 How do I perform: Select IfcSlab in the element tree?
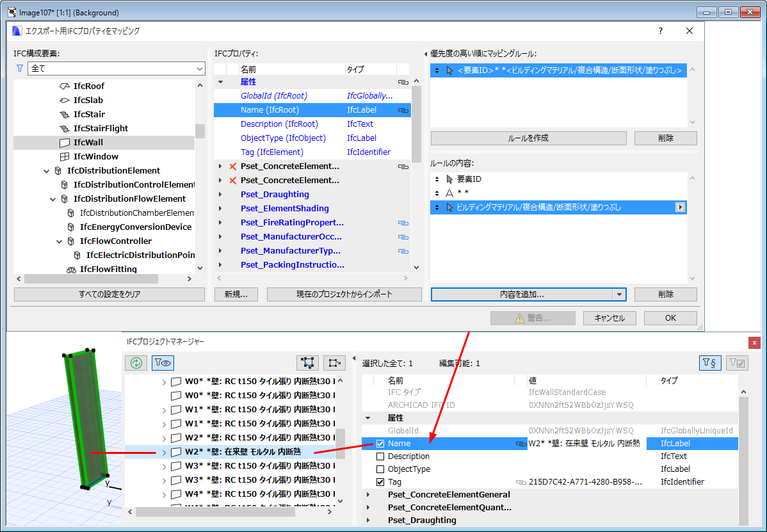click(88, 101)
